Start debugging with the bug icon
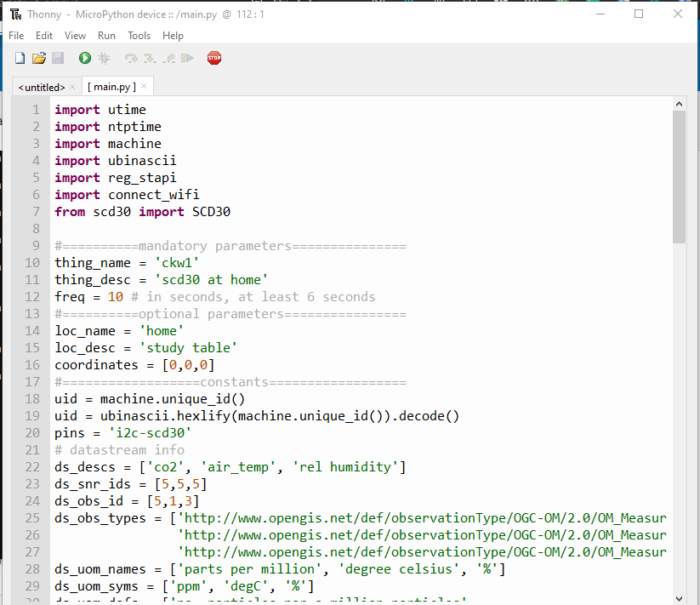 pos(104,58)
